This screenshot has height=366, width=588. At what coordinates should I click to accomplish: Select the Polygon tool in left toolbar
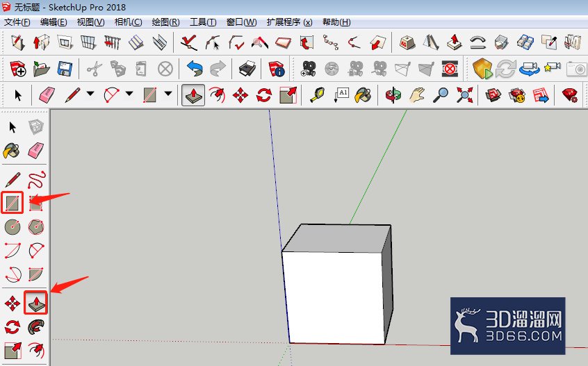(36, 226)
